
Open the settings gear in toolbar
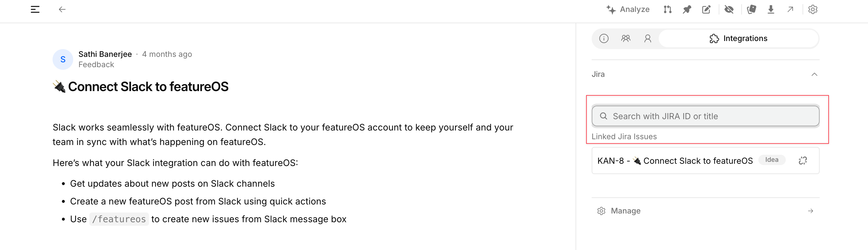(x=813, y=9)
